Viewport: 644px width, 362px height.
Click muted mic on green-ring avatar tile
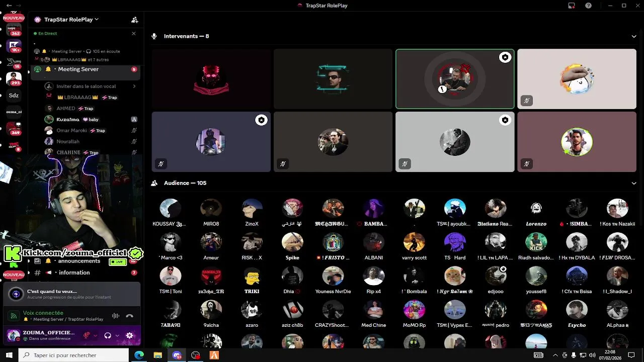[527, 163]
